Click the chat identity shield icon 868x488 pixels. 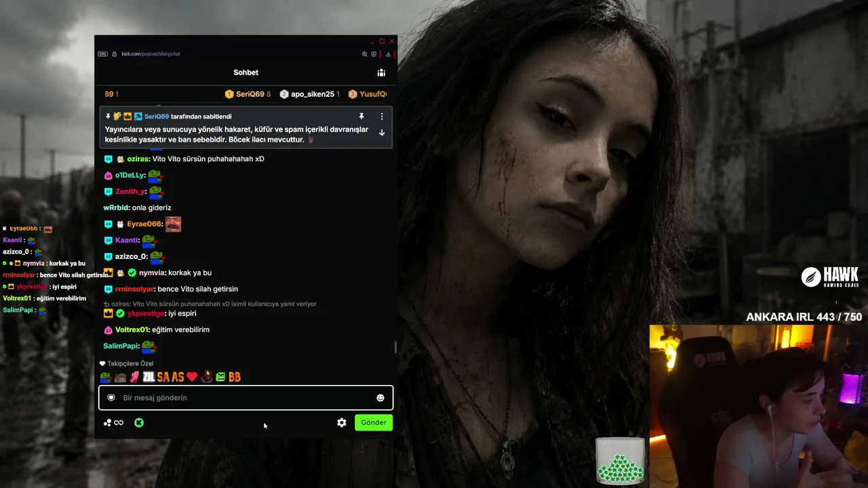pos(111,398)
